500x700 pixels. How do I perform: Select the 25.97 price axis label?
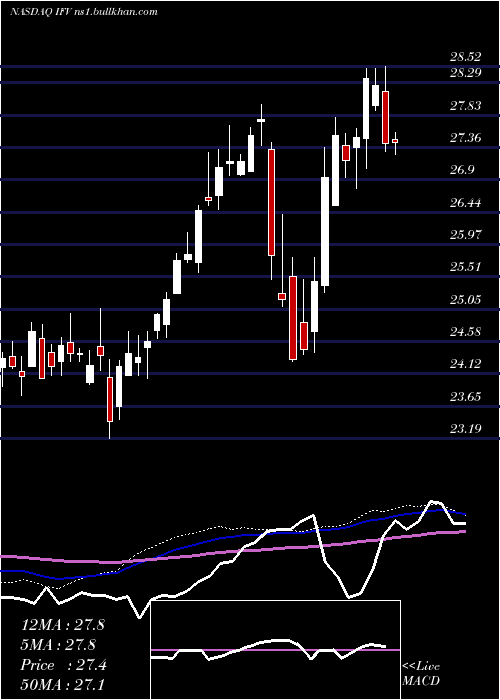(x=466, y=234)
